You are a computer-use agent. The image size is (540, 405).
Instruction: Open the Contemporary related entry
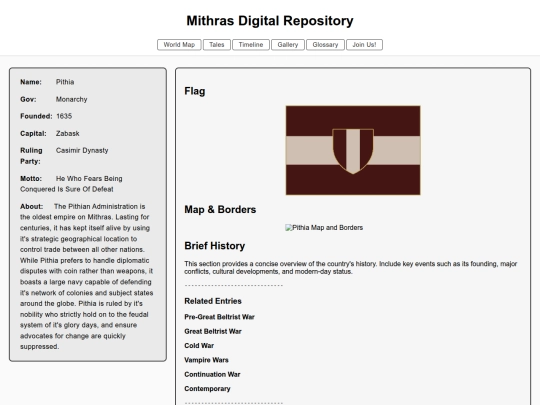[x=207, y=388]
